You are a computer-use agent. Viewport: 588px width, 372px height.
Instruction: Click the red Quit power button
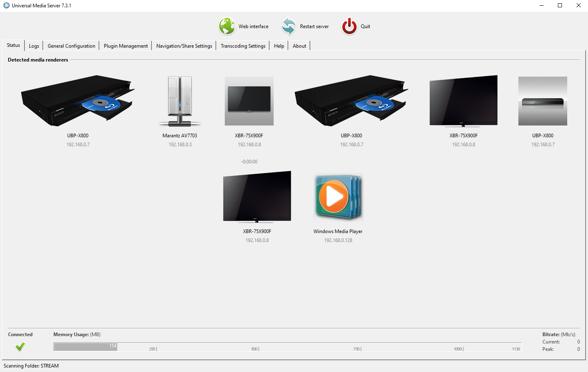pyautogui.click(x=349, y=26)
